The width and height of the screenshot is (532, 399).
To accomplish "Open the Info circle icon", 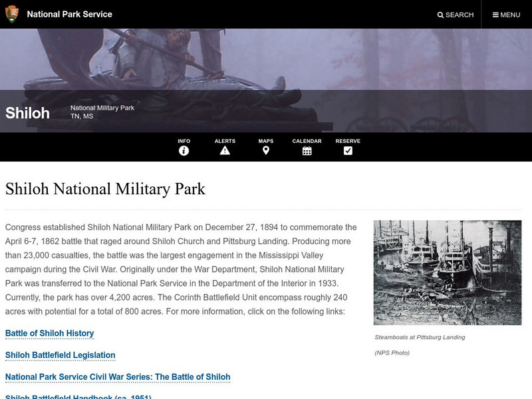I will click(184, 151).
